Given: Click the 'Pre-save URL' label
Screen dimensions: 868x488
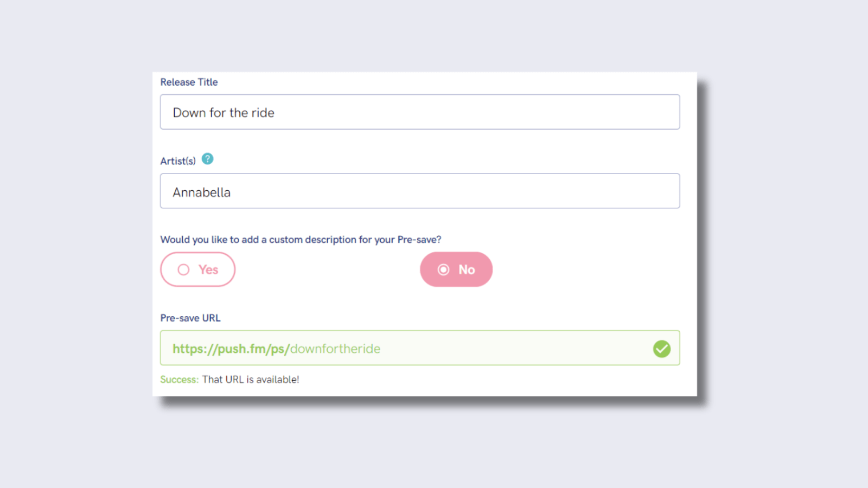Looking at the screenshot, I should click(x=190, y=318).
